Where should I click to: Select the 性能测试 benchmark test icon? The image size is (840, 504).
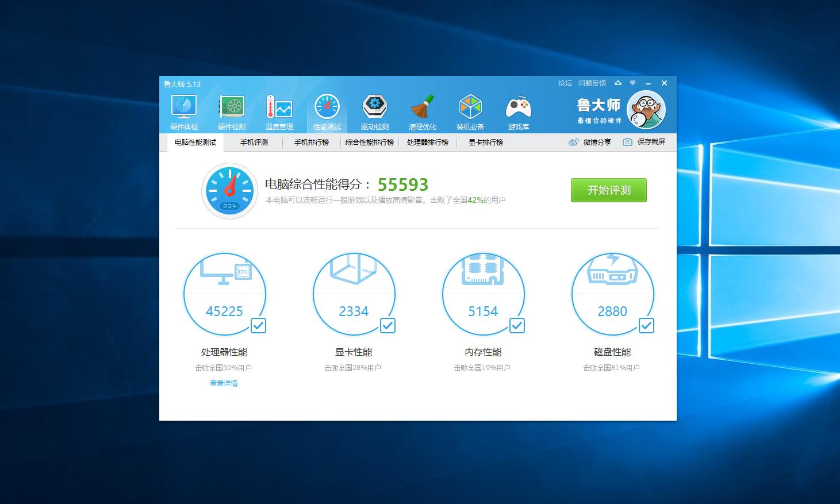[x=327, y=110]
